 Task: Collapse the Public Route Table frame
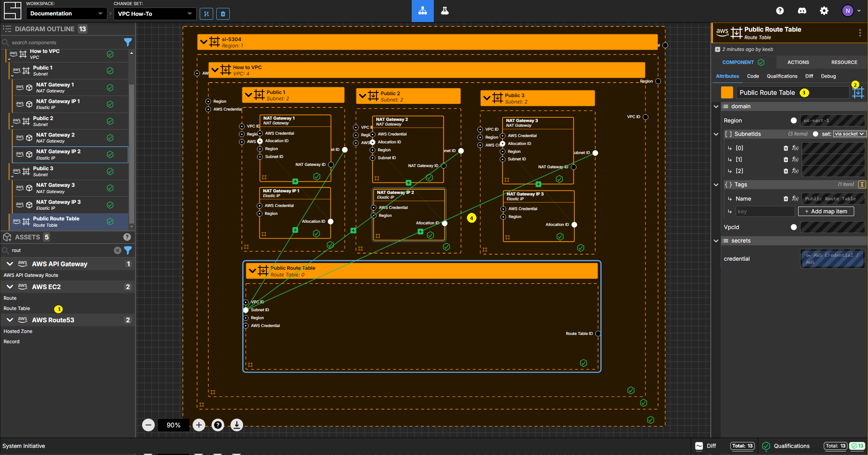[x=252, y=271]
